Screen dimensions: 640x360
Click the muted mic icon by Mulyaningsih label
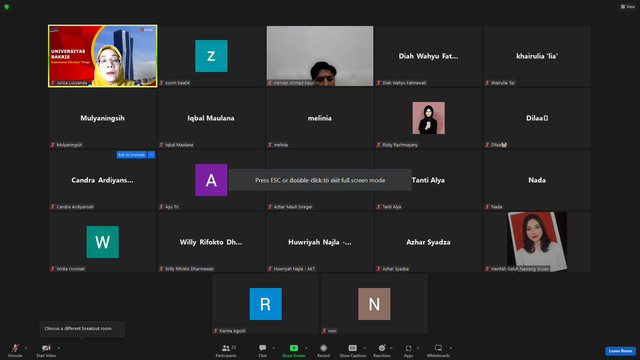click(53, 145)
